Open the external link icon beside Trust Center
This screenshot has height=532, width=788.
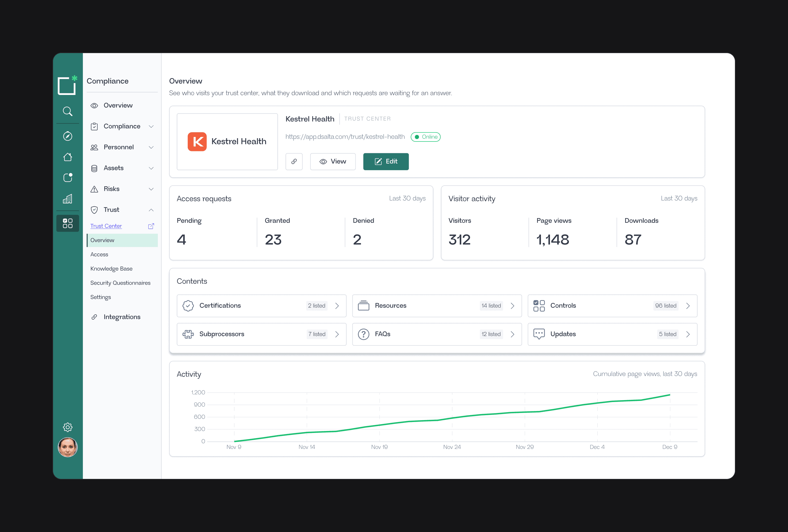(x=151, y=226)
